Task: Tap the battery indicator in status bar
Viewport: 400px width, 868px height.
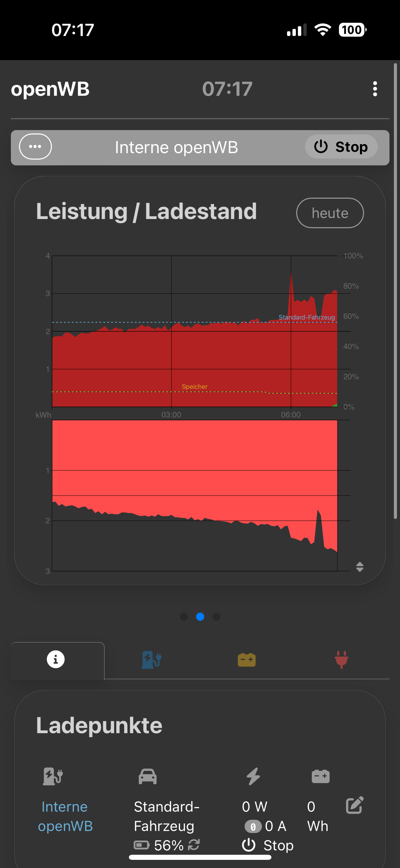Action: [353, 30]
